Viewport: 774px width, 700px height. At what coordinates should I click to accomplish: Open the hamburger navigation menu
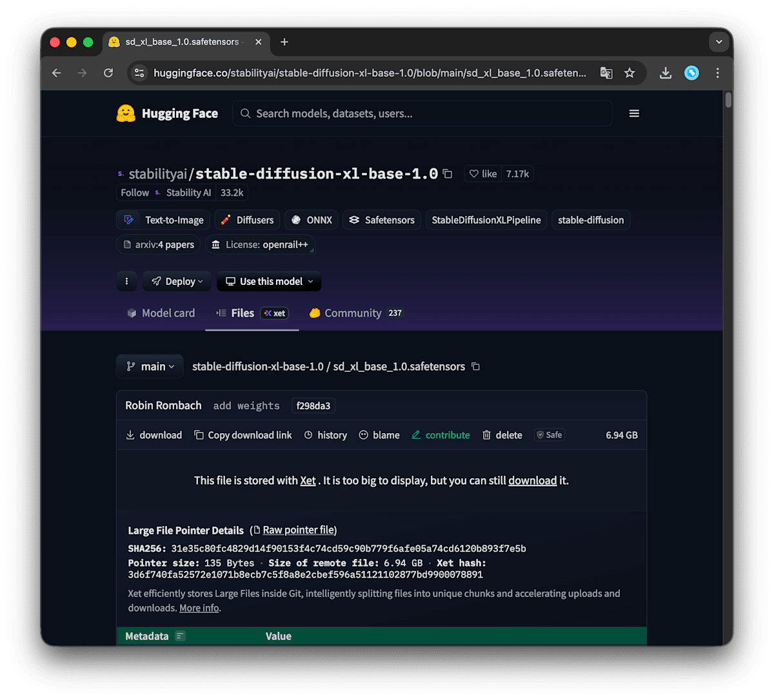(634, 113)
